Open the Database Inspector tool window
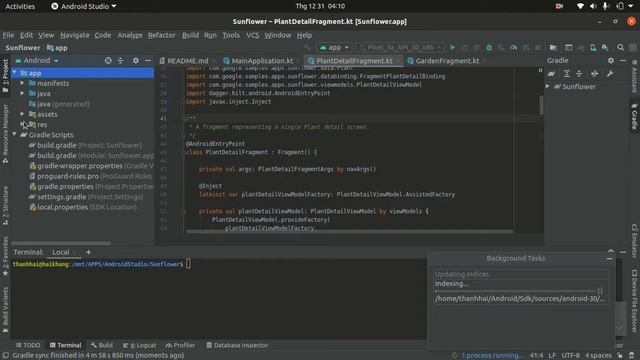The image size is (640, 360). click(x=237, y=345)
